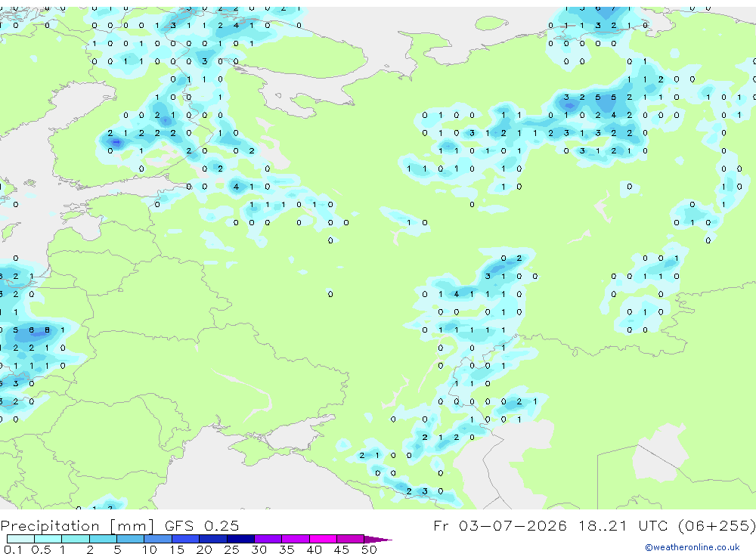Screen dimensions: 756x554
Task: Select the "20" legend scale label
Action: click(204, 549)
